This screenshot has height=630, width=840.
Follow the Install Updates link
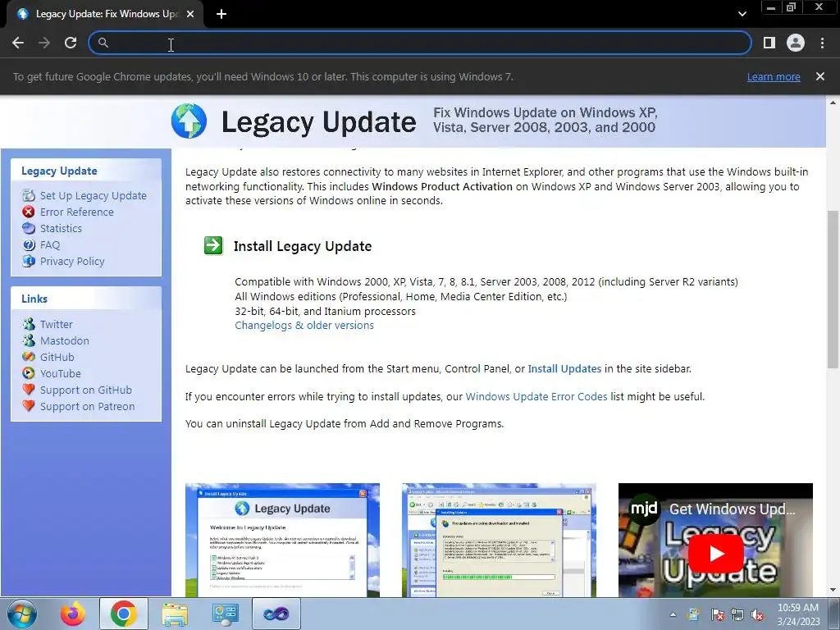(564, 368)
